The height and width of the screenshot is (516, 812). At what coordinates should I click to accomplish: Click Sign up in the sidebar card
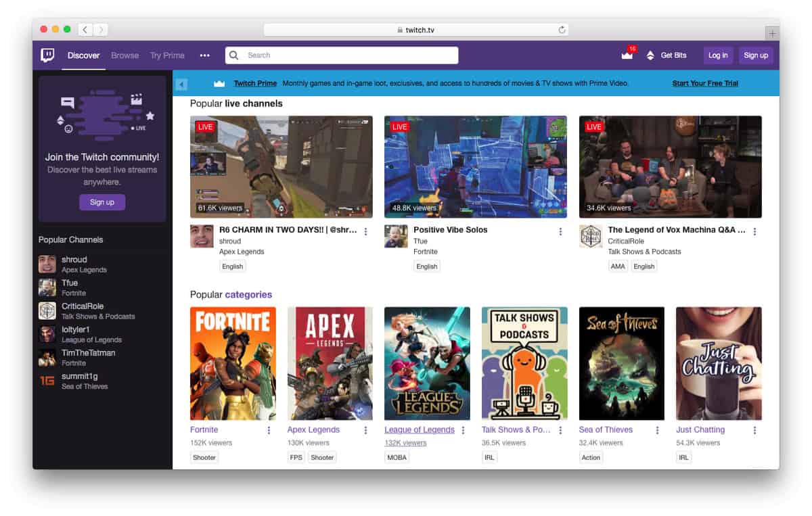pos(102,202)
